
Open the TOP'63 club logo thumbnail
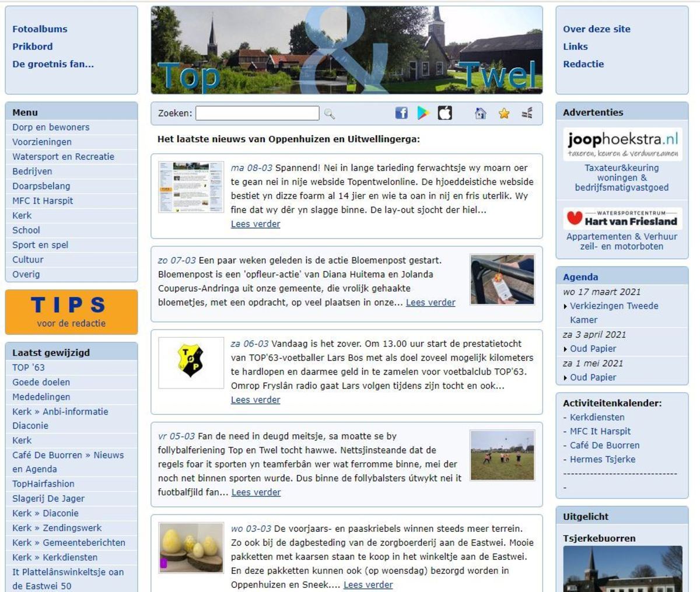[191, 363]
